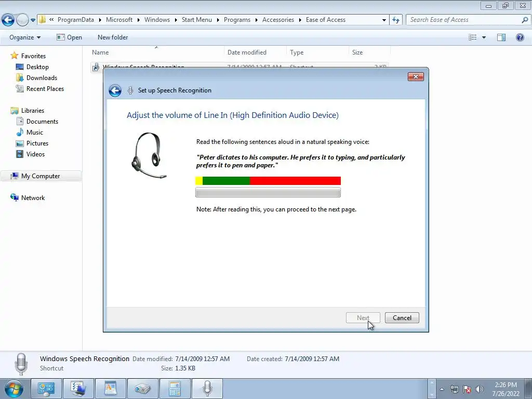
Task: Open the Speech Recognition microphone taskbar icon
Action: (207, 389)
